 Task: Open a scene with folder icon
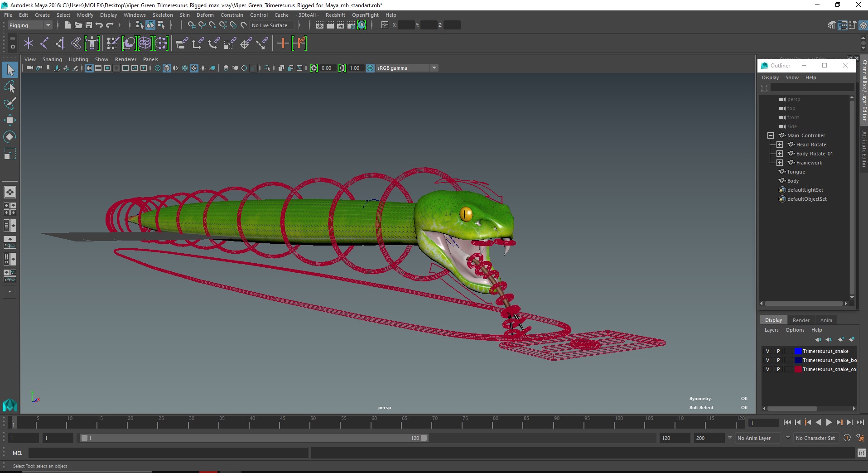78,25
